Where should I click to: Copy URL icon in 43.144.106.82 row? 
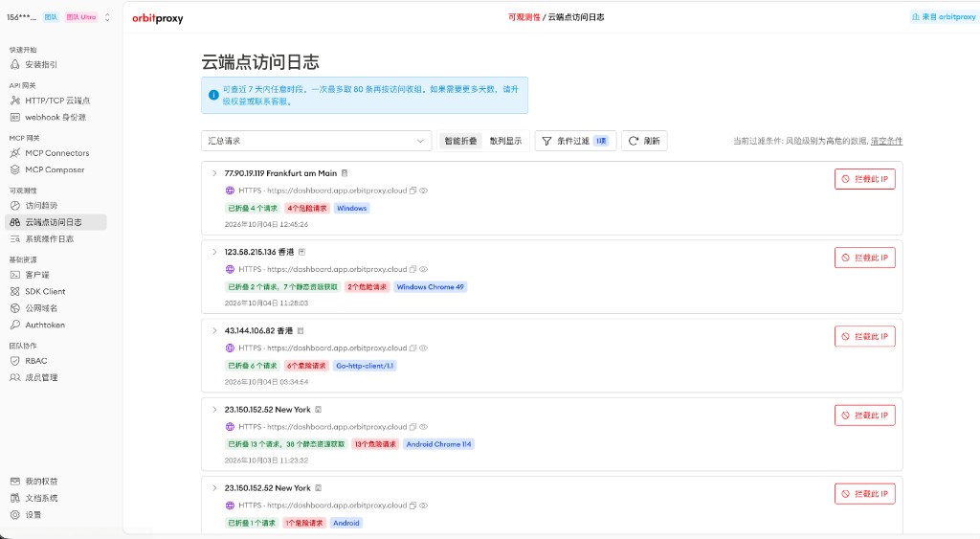coord(412,348)
